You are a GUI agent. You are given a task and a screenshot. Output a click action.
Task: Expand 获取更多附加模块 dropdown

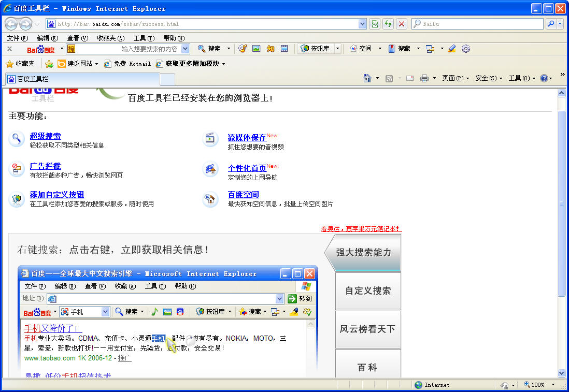pyautogui.click(x=223, y=64)
